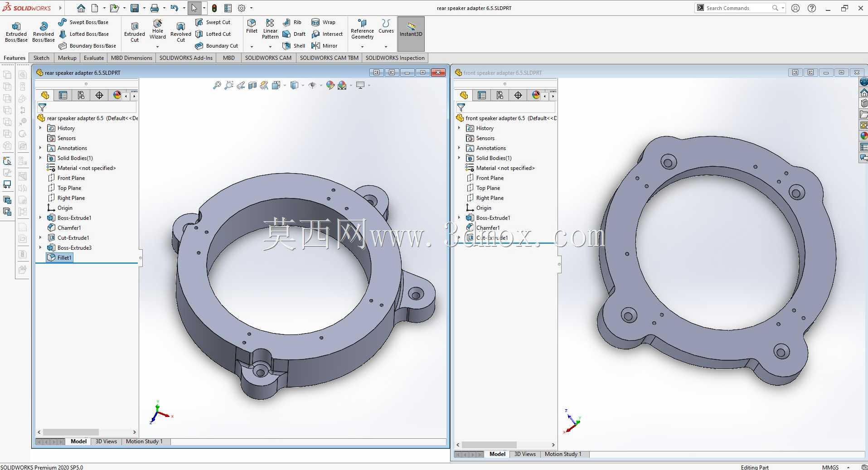Choose Boundary Boss/Base tool
Viewport: 868px width, 470px height.
click(87, 46)
